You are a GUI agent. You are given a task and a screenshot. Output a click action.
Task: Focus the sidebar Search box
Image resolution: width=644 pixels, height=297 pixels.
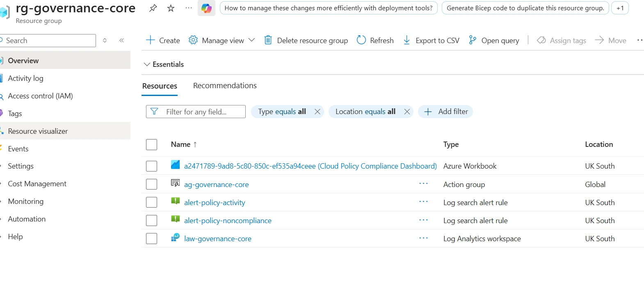48,41
